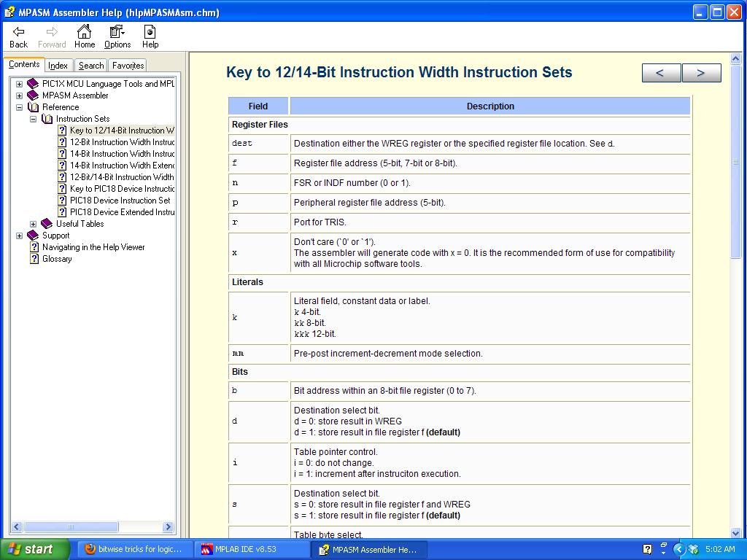Open the Options toolbar button
Screen dimensions: 747x560
[x=117, y=36]
